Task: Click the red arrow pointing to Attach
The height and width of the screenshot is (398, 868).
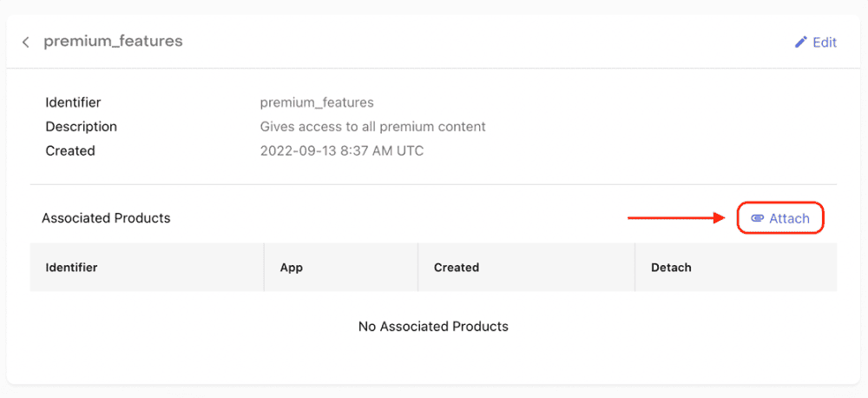Action: point(677,218)
